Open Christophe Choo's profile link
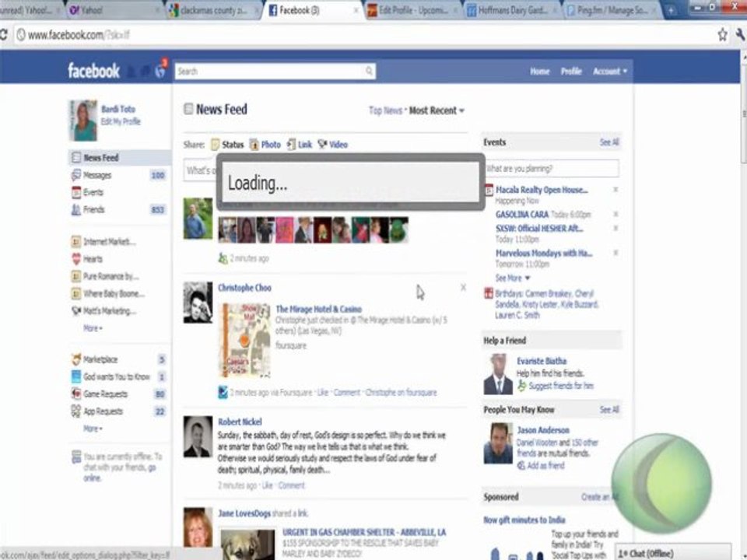 click(x=244, y=288)
